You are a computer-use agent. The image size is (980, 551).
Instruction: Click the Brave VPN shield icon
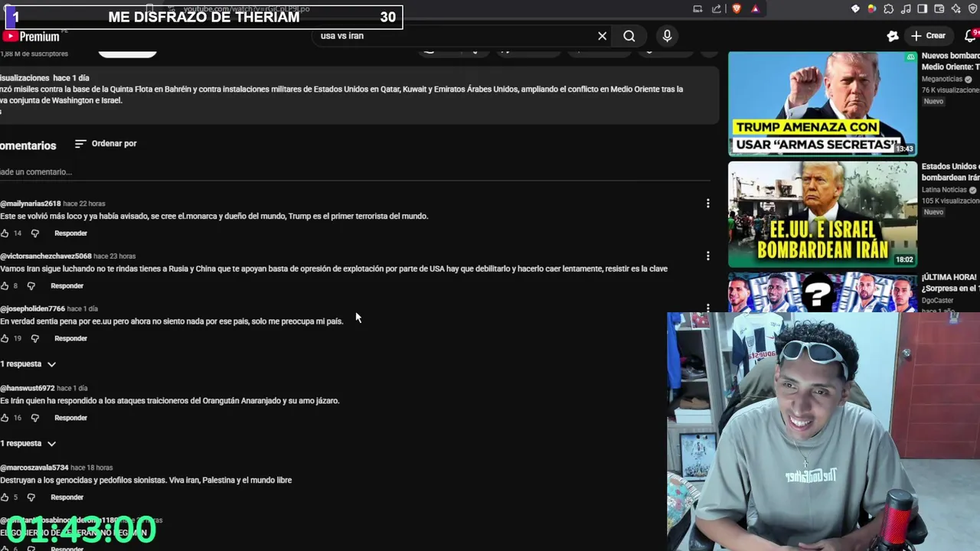[973, 9]
